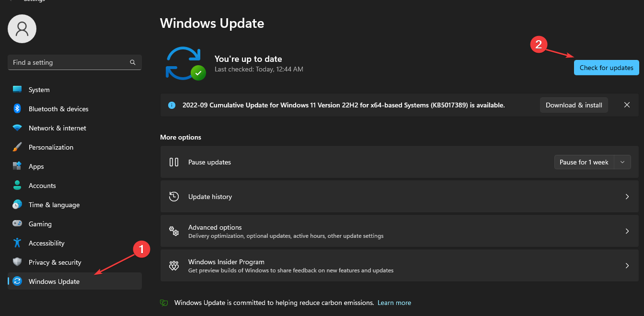Open the Accessibility label
This screenshot has height=316, width=644.
[46, 243]
